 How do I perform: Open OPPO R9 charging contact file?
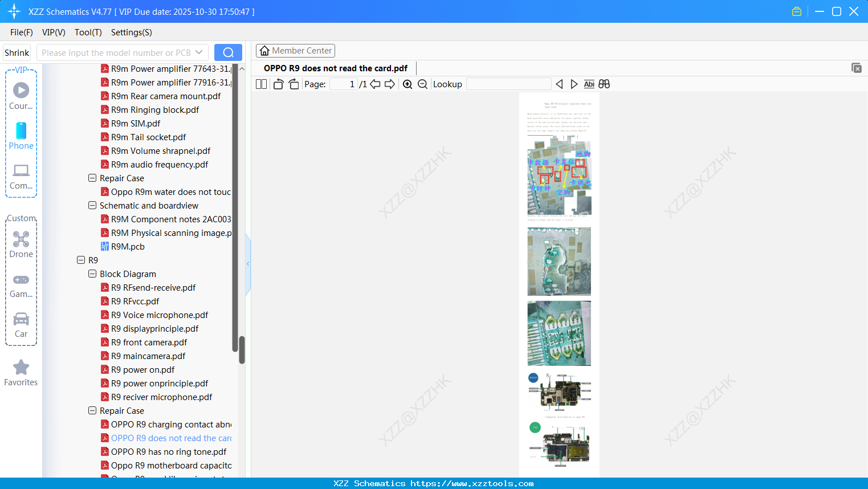tap(166, 425)
